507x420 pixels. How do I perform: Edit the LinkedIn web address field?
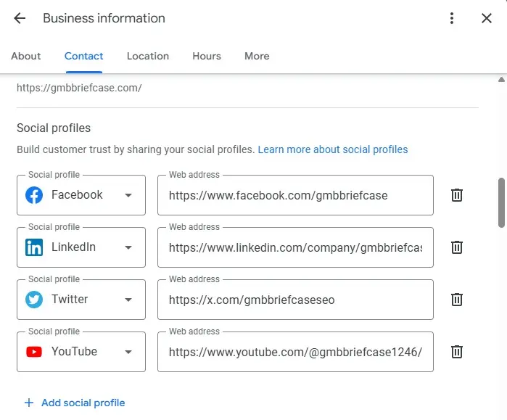(295, 247)
